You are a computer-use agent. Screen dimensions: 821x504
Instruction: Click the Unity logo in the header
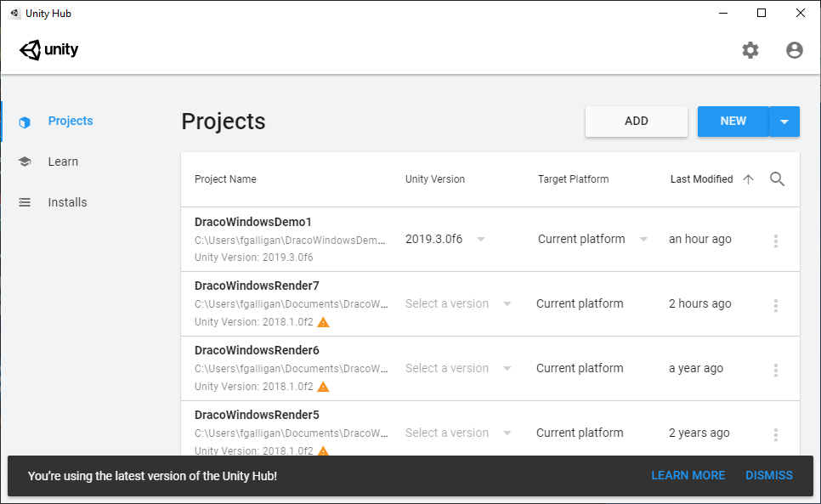[x=48, y=49]
